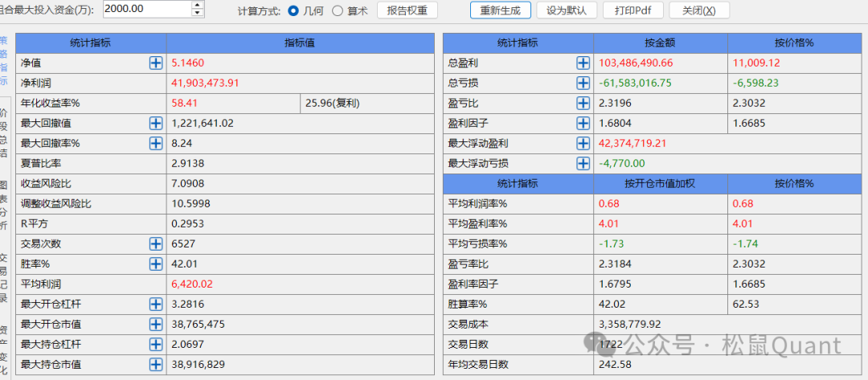Screen dimensions: 868x380
Task: Expand 盈利因子 with its plus icon
Action: pyautogui.click(x=583, y=123)
